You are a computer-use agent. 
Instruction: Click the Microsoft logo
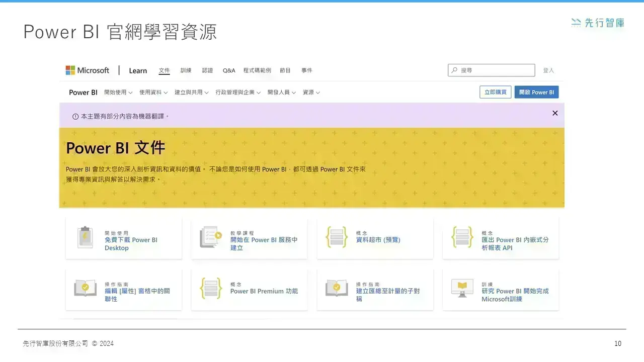(x=87, y=70)
